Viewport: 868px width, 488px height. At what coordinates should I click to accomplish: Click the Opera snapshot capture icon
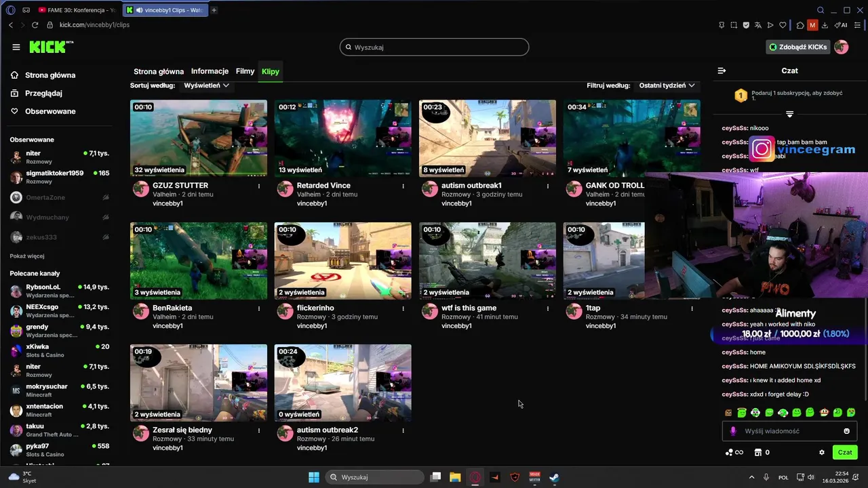click(x=734, y=25)
